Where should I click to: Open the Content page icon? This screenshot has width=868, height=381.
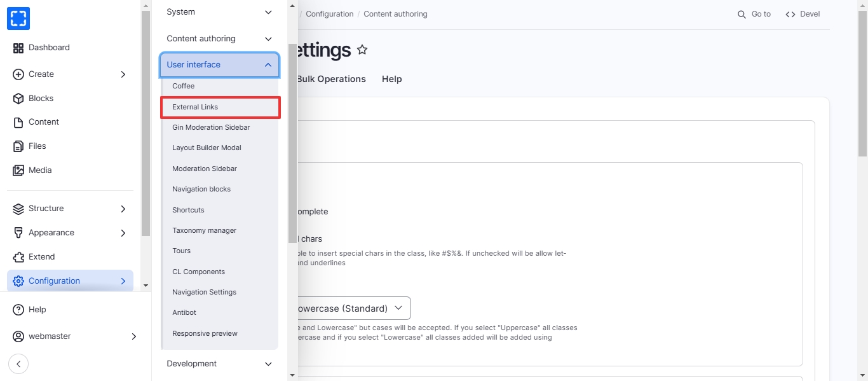point(18,122)
